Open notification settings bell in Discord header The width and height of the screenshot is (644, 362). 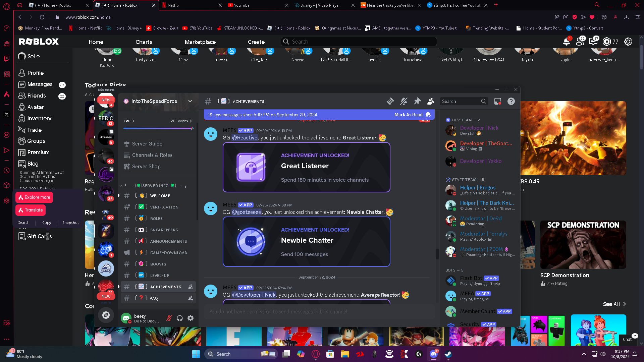coord(404,101)
